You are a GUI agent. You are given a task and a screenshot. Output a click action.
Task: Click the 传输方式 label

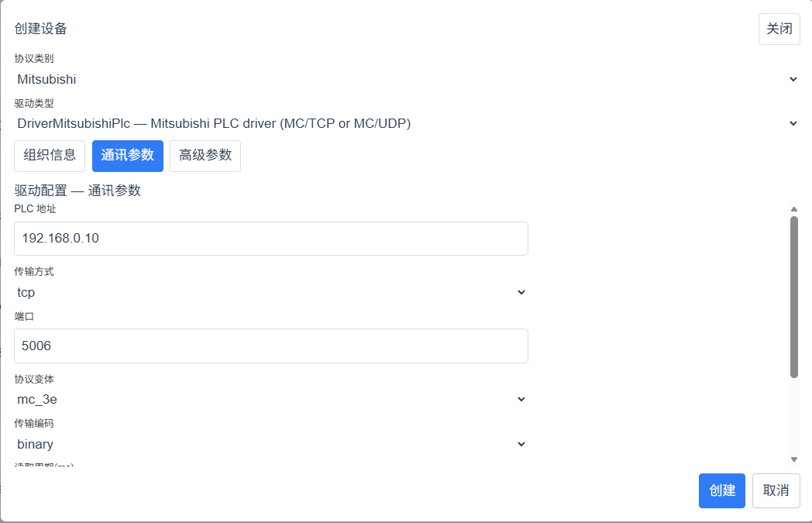(x=34, y=271)
